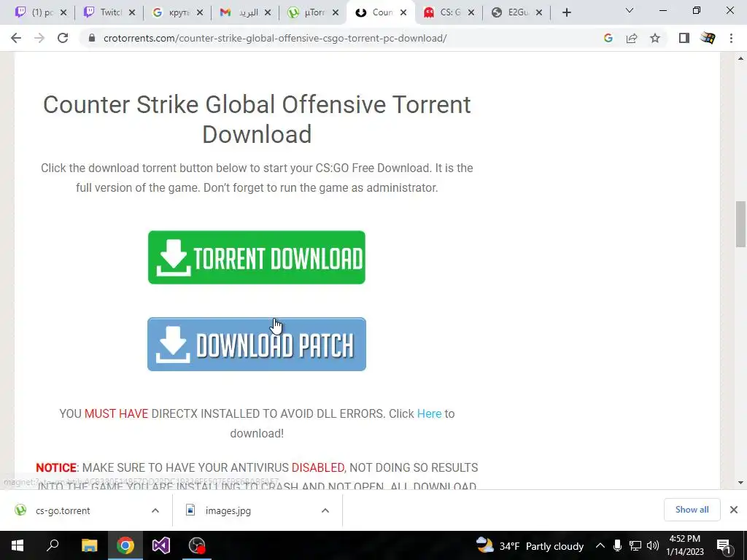
Task: Click the address bar URL
Action: pos(275,38)
